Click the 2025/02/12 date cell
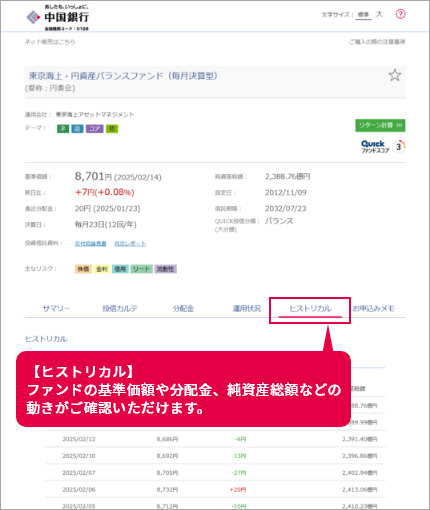This screenshot has width=430, height=510. [79, 439]
